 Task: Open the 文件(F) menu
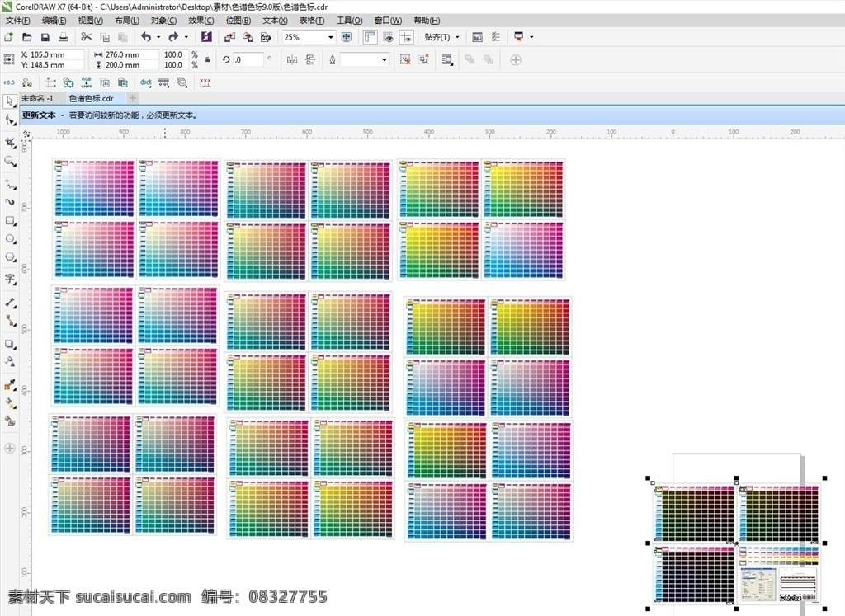tap(18, 21)
